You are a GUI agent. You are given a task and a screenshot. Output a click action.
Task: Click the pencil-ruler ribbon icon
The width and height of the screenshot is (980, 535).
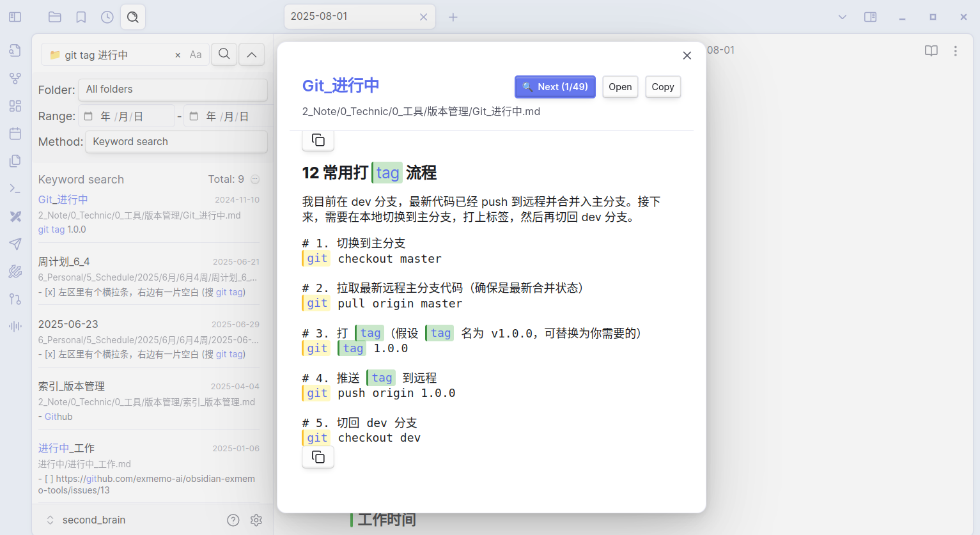[x=15, y=216]
